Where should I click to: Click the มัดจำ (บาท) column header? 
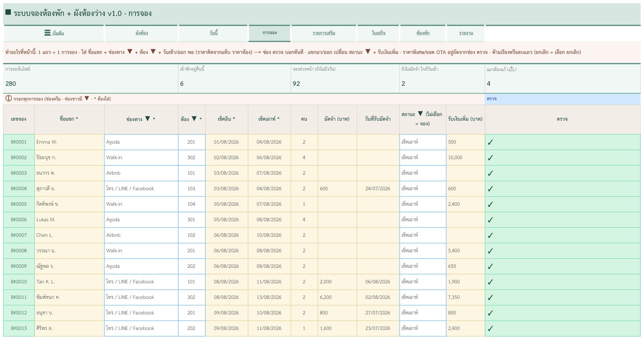pos(337,119)
